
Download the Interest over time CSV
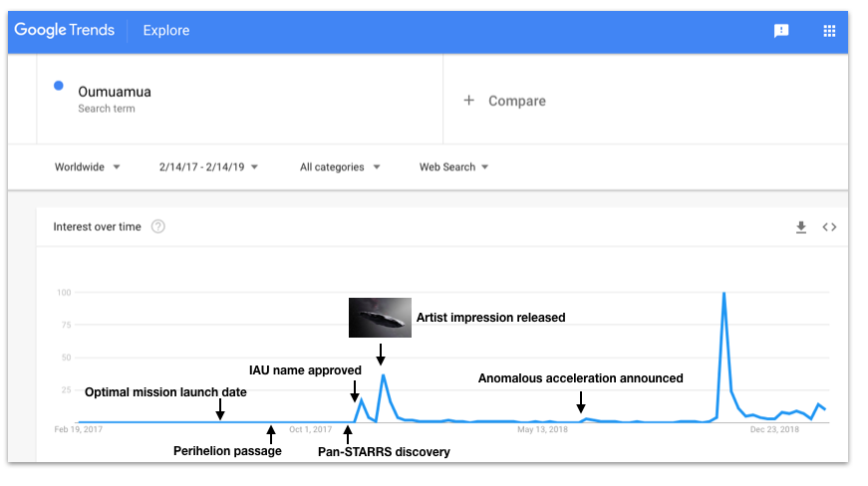pyautogui.click(x=801, y=227)
